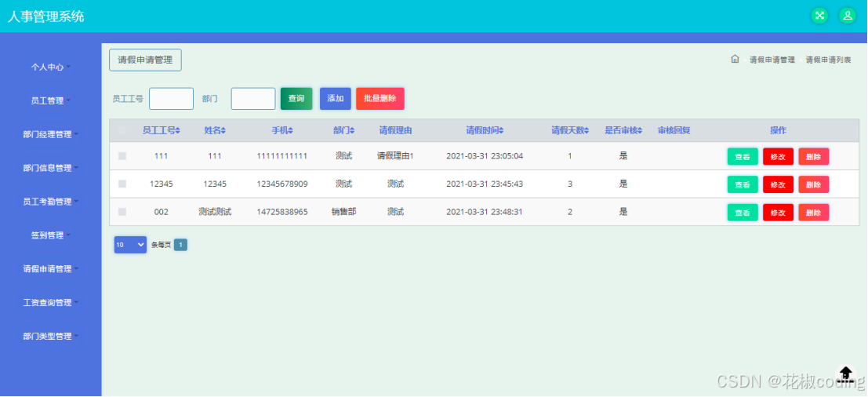The width and height of the screenshot is (868, 397).
Task: Delete the employee 12345 leave record
Action: (x=813, y=184)
